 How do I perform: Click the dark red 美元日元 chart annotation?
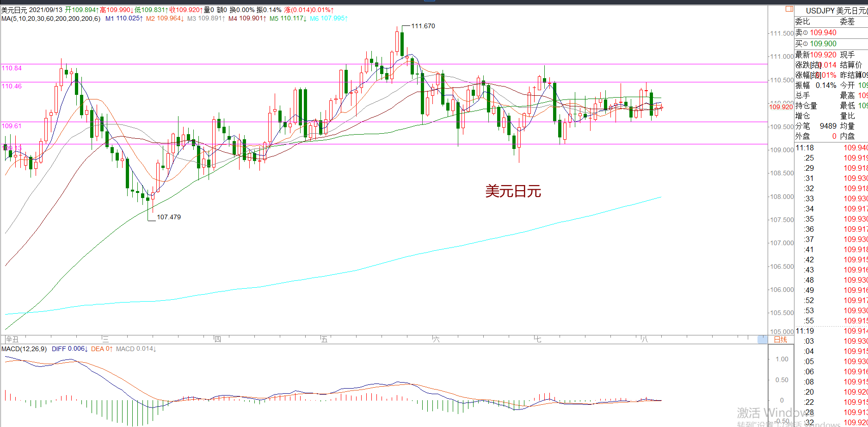pyautogui.click(x=513, y=191)
